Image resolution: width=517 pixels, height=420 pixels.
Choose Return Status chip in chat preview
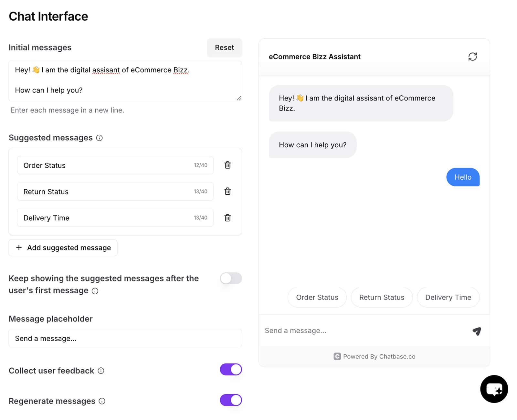point(382,297)
